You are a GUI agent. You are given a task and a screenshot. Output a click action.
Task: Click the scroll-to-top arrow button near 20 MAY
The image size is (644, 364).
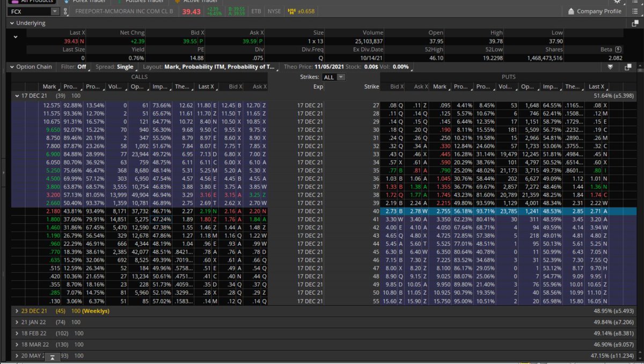click(53, 356)
